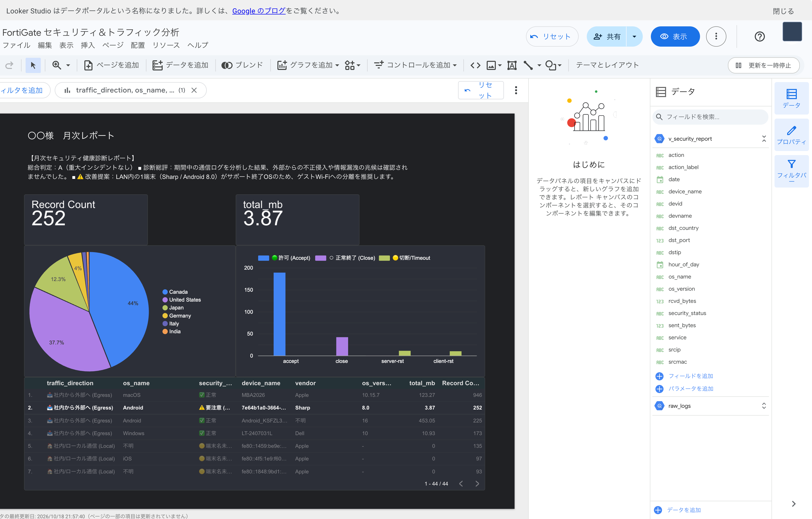Open the ヘルプ menu
Image resolution: width=812 pixels, height=519 pixels.
pos(198,45)
